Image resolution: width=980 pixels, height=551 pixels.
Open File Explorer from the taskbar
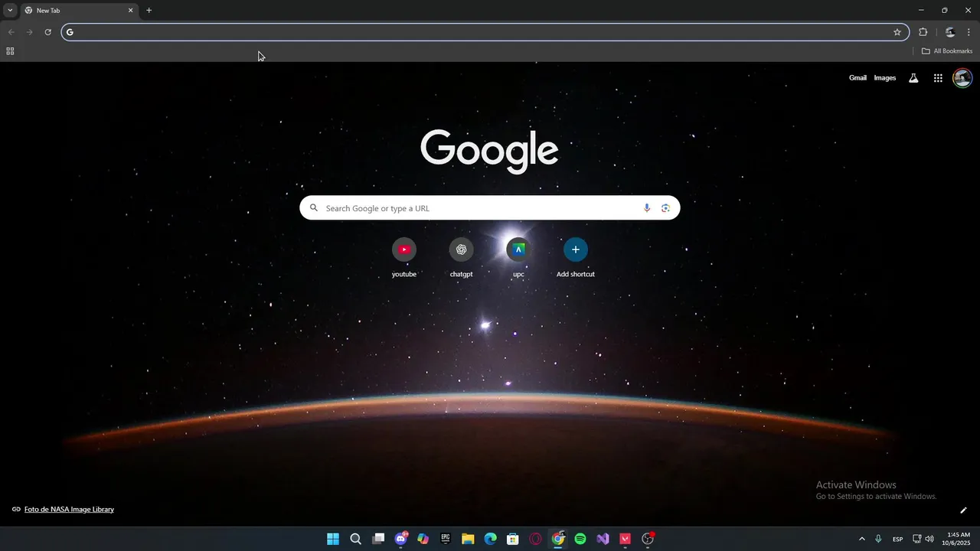pos(468,539)
